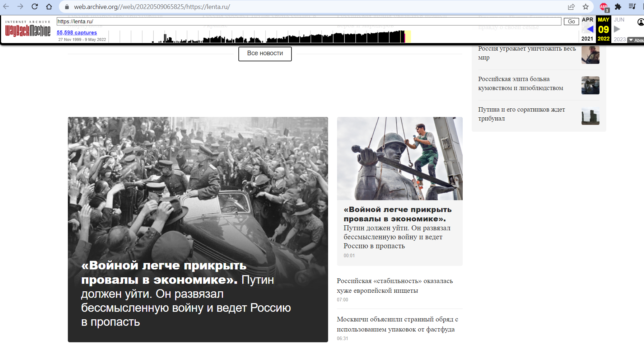
Task: Click the browser back arrow
Action: [6, 6]
